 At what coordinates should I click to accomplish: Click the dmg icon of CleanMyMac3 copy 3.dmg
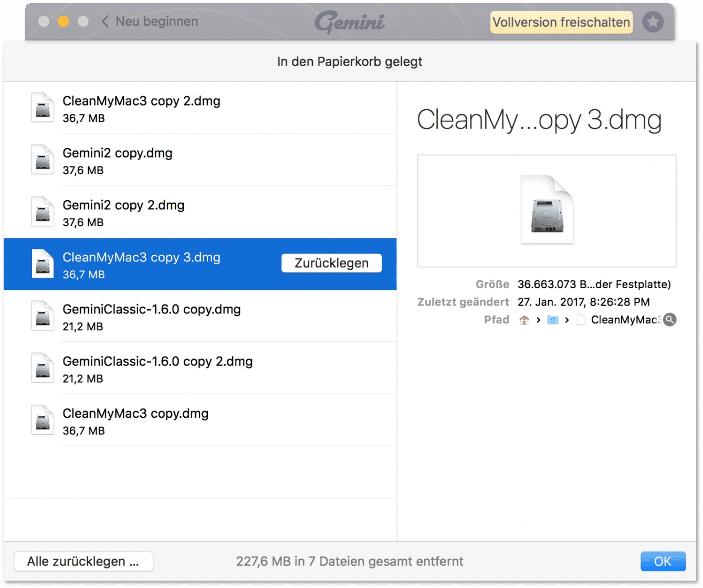43,264
